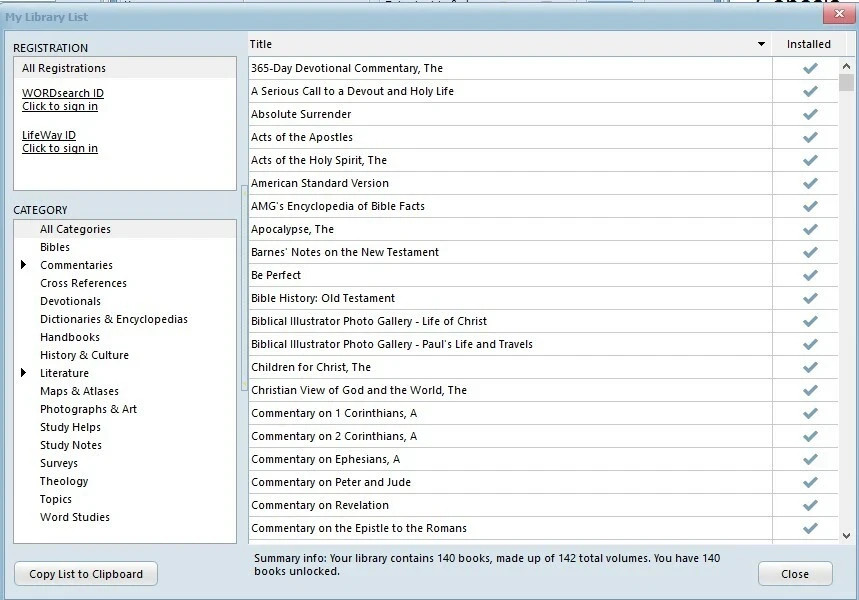Click the installed checkmark for Children for Christ, The
This screenshot has height=600, width=859.
click(808, 367)
